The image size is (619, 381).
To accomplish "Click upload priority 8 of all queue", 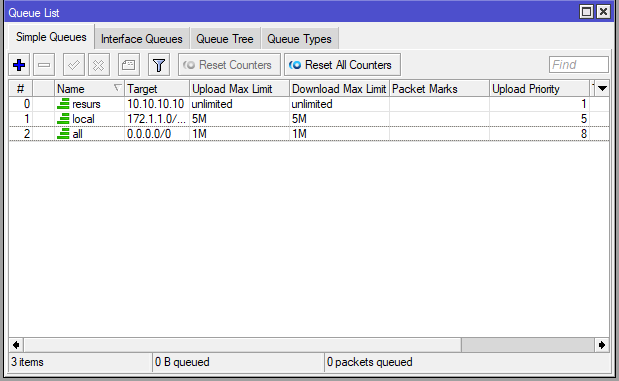I will coord(584,134).
